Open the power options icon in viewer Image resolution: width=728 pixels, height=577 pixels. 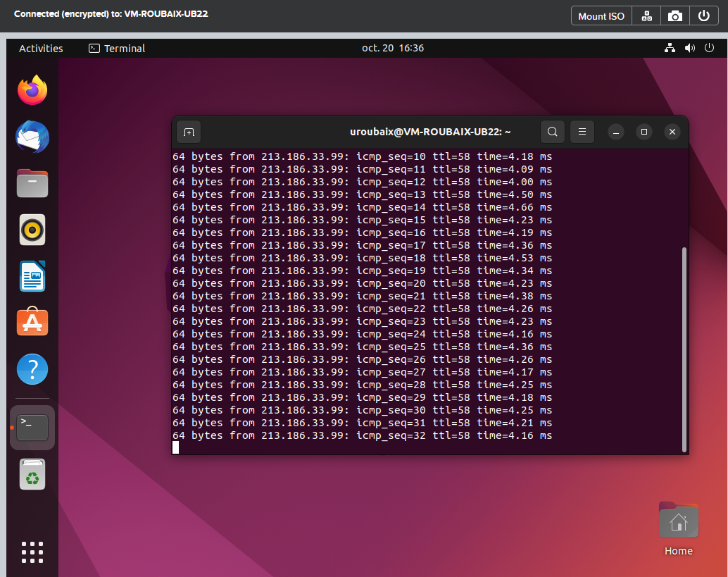[x=703, y=16]
